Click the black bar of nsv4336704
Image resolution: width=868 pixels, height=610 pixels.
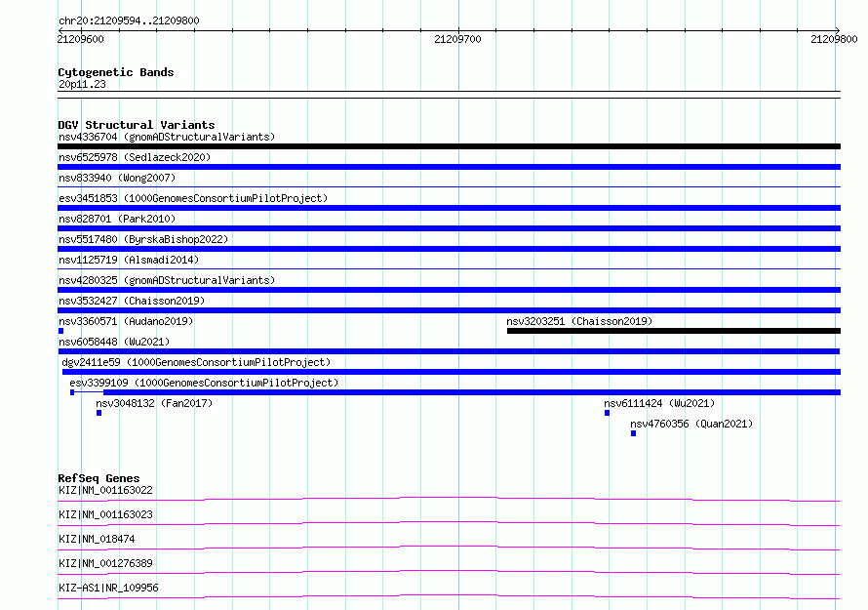coord(449,146)
